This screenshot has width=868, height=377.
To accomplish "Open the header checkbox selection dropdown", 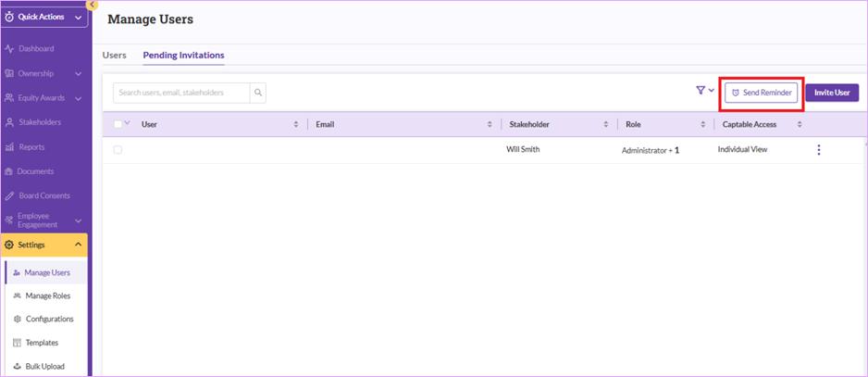I will (x=128, y=123).
